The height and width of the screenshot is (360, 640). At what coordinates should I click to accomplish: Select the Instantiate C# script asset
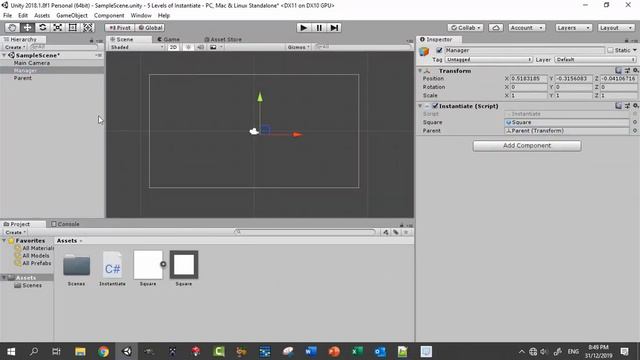pos(112,268)
